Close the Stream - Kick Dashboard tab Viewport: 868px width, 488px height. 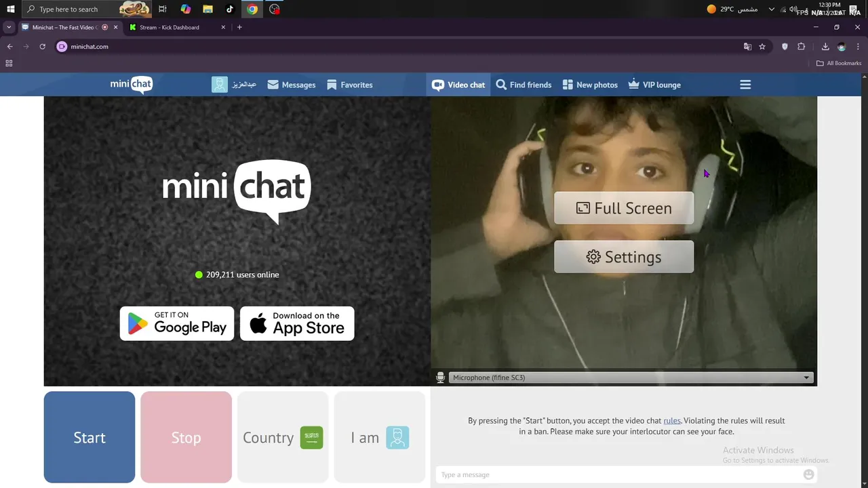(x=224, y=27)
